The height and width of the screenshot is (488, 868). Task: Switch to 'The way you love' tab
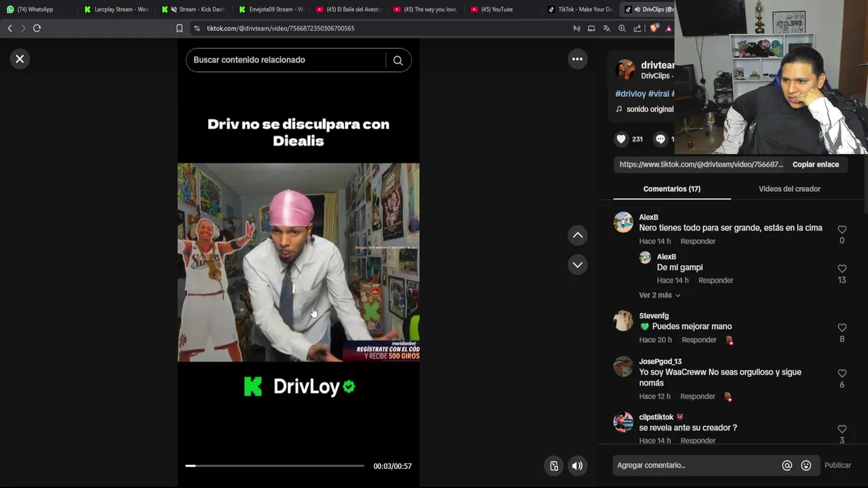click(426, 9)
